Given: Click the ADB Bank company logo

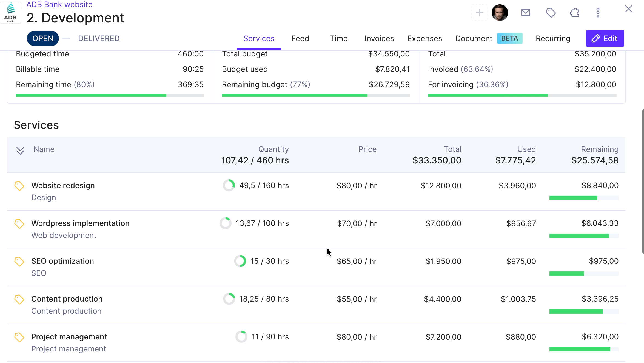Looking at the screenshot, I should 10,12.
